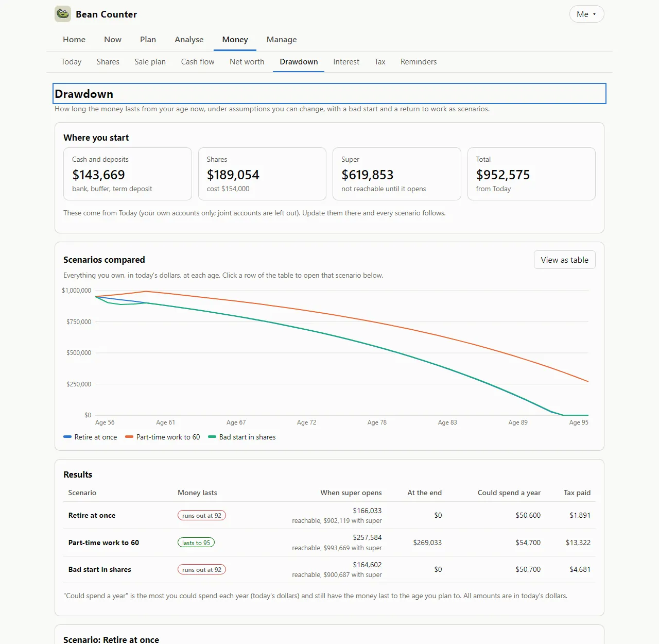Click the $269,033 At the end value

coord(427,543)
